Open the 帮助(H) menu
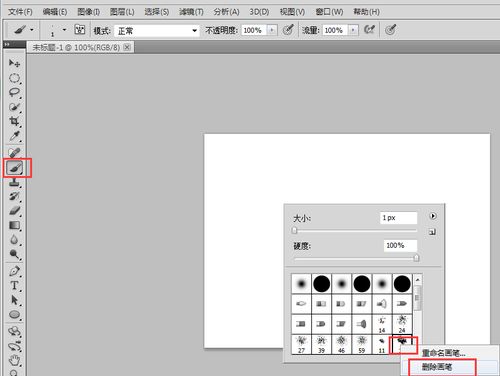500x376 pixels. point(366,12)
